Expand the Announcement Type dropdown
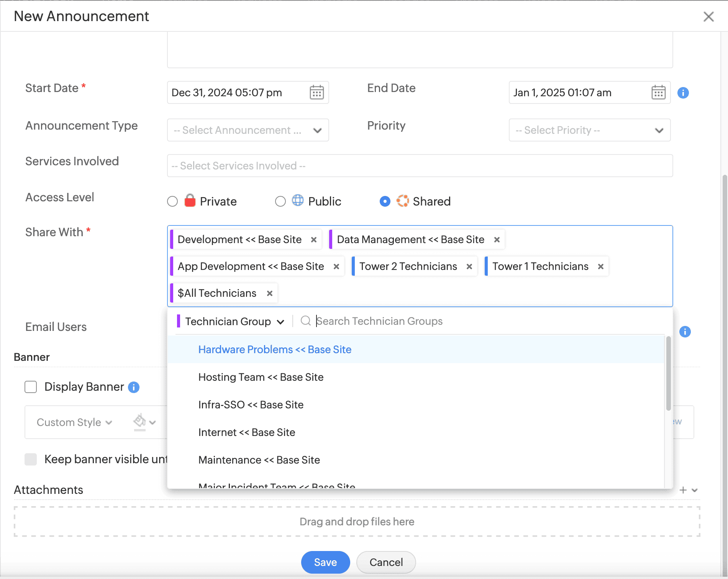 point(248,130)
